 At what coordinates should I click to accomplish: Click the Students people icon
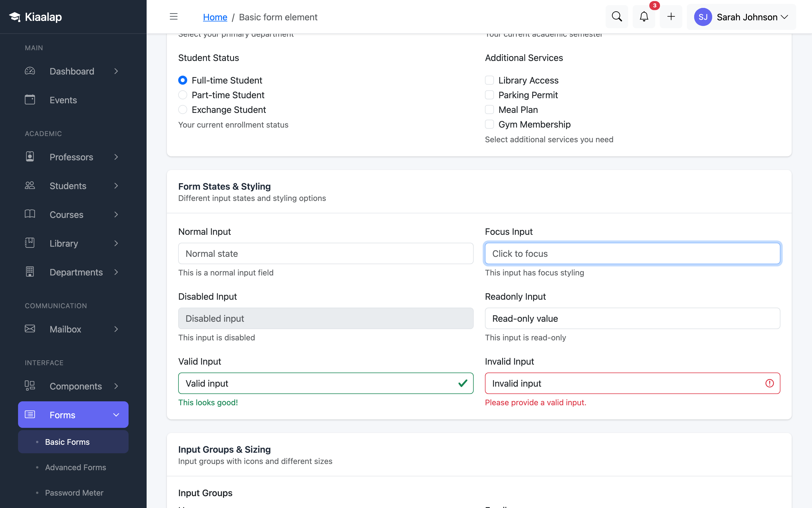coord(30,185)
